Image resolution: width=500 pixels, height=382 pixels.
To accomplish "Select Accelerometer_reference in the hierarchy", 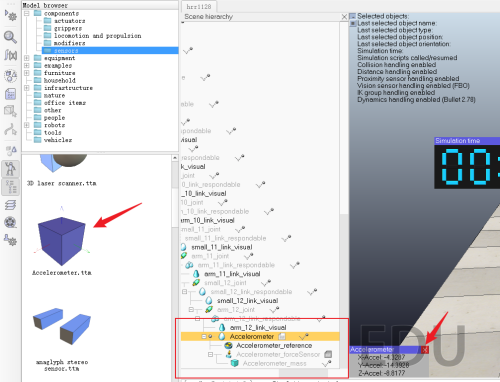I will click(x=274, y=345).
